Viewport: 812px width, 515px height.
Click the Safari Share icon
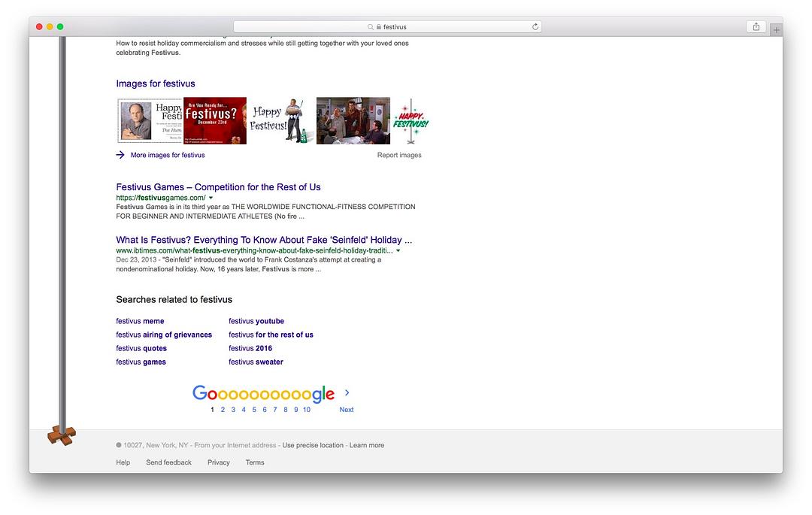click(x=756, y=27)
